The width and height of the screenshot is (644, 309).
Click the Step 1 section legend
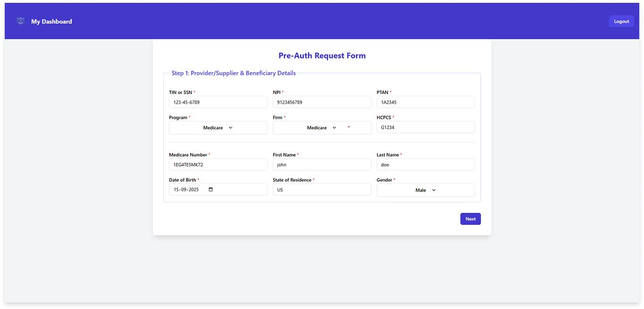coord(234,73)
